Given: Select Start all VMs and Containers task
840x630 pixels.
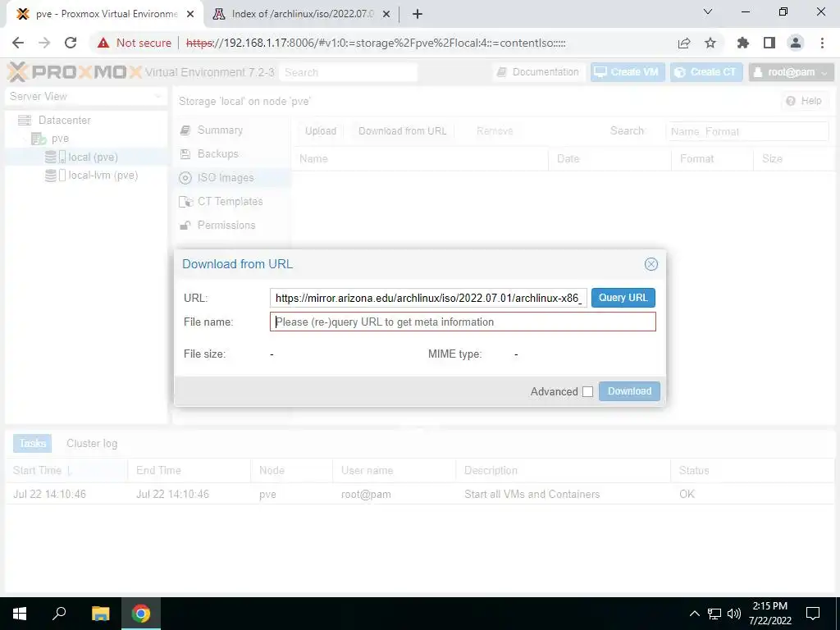Looking at the screenshot, I should click(x=420, y=494).
